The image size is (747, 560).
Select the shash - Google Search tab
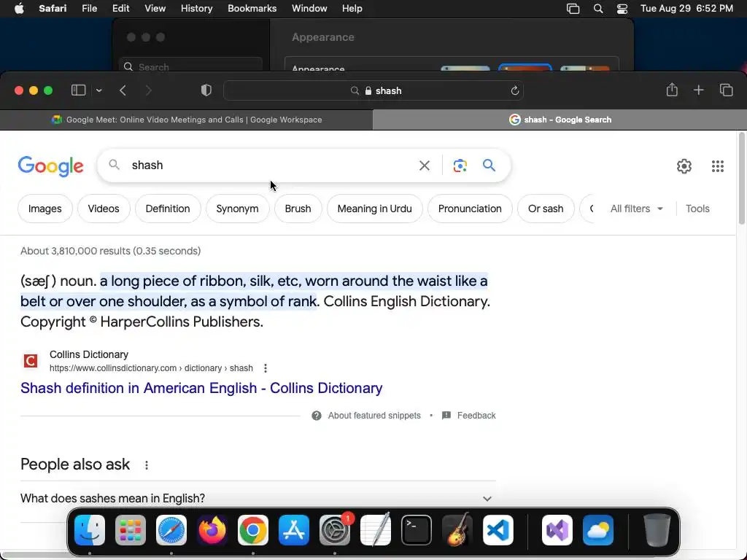click(x=560, y=120)
